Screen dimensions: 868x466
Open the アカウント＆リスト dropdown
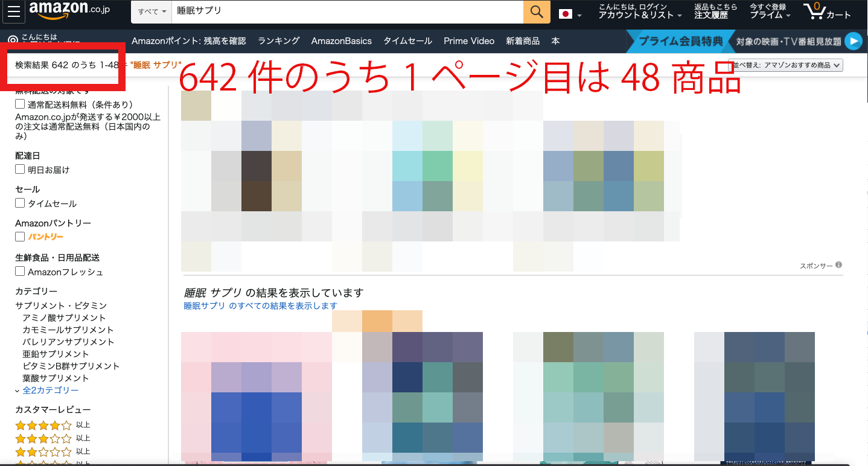(640, 11)
